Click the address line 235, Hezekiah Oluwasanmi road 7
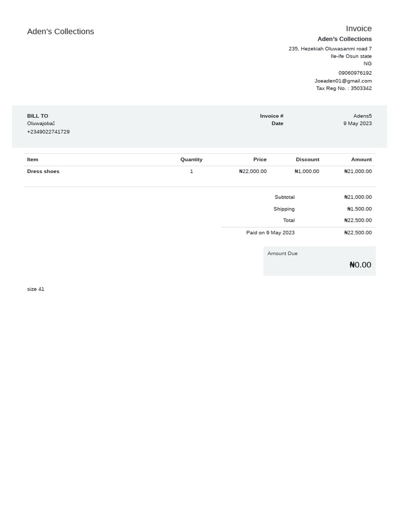Image resolution: width=399 pixels, height=532 pixels. 330,49
